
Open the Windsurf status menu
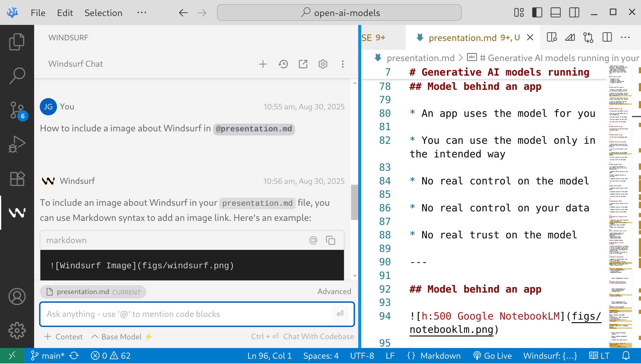coord(550,356)
